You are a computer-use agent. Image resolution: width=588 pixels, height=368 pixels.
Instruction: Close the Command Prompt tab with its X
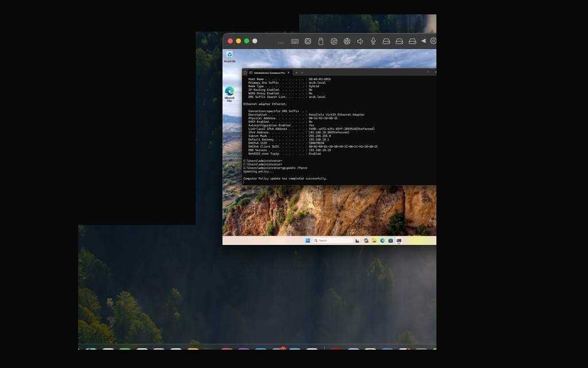[288, 73]
